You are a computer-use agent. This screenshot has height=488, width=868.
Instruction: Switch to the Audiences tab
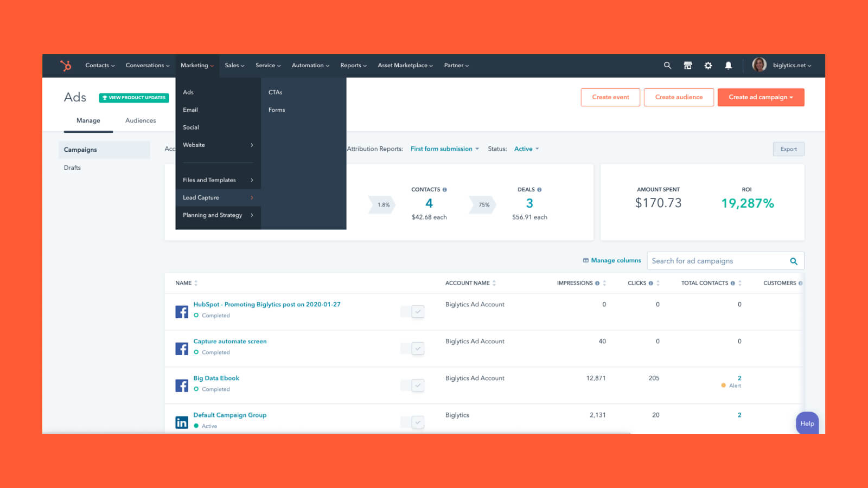tap(141, 121)
